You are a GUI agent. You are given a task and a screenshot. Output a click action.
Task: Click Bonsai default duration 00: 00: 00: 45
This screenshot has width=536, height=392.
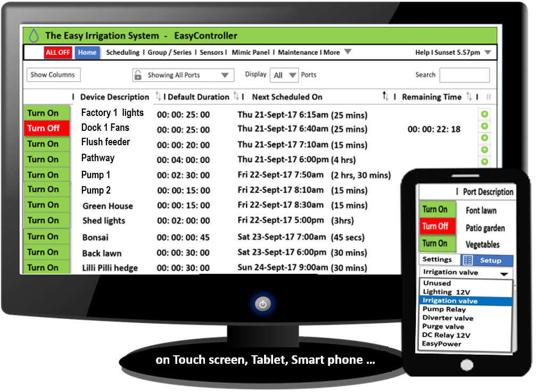[183, 237]
